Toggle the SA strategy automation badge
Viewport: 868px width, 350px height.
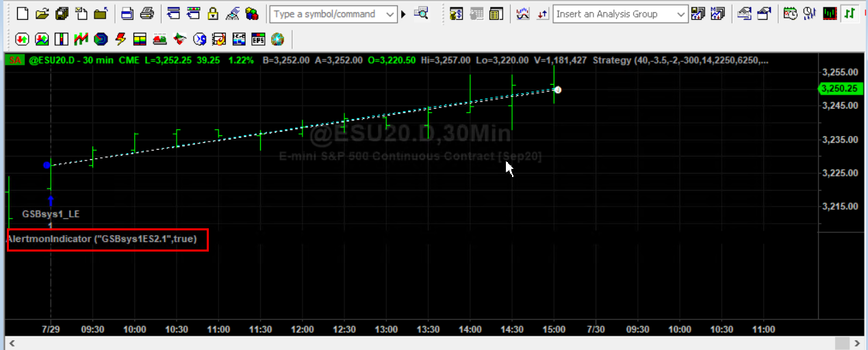(x=14, y=60)
